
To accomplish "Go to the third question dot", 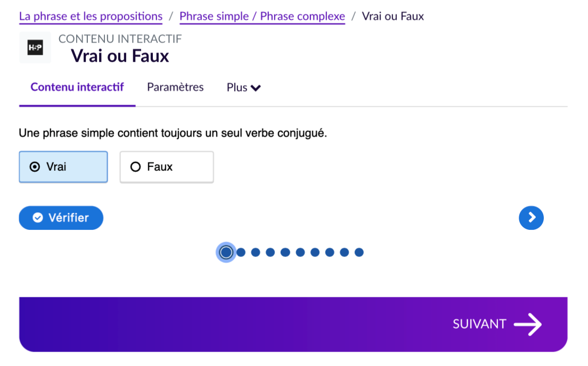I will click(x=256, y=252).
